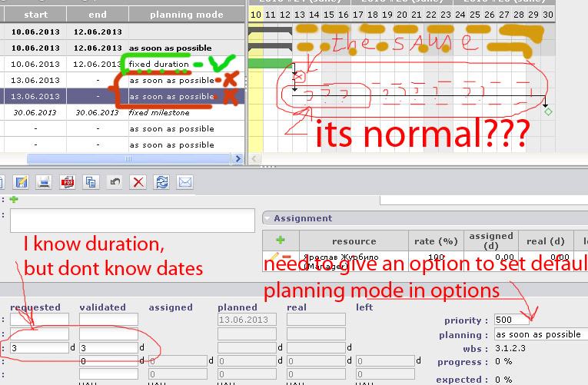Refresh the item with the blue arrows icon
The height and width of the screenshot is (385, 588).
click(161, 182)
